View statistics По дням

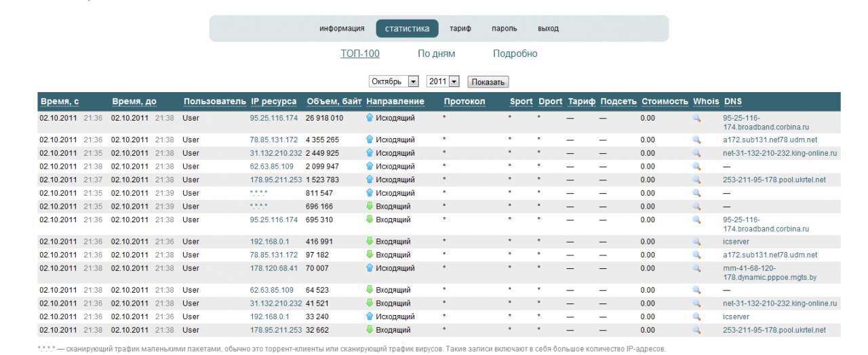[436, 54]
